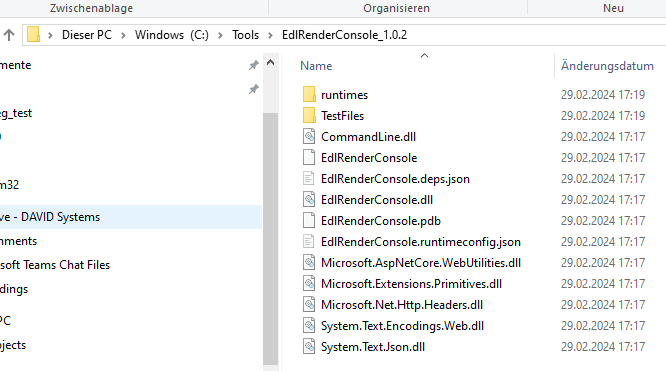
Task: Click the TestFiles folder icon
Action: (x=309, y=115)
